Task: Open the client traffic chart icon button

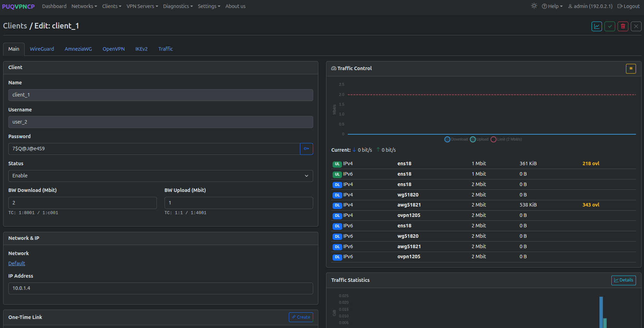Action: click(x=597, y=26)
